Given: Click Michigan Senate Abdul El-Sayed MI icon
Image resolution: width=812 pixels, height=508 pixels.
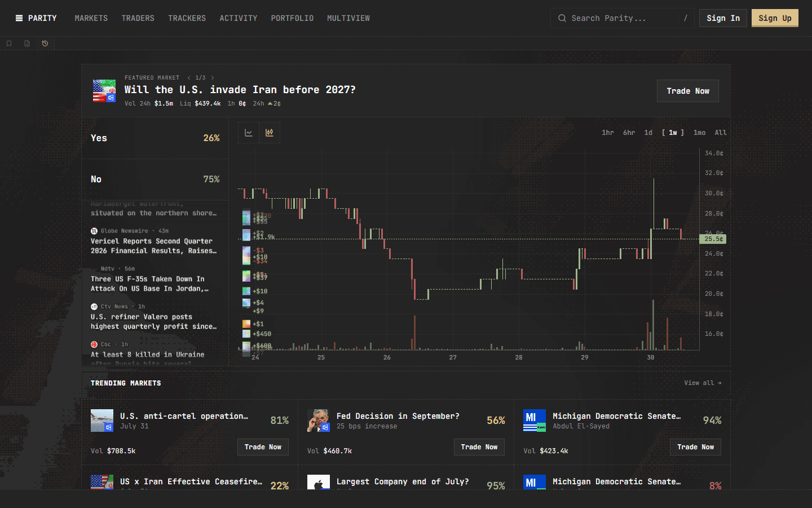Looking at the screenshot, I should [x=535, y=421].
